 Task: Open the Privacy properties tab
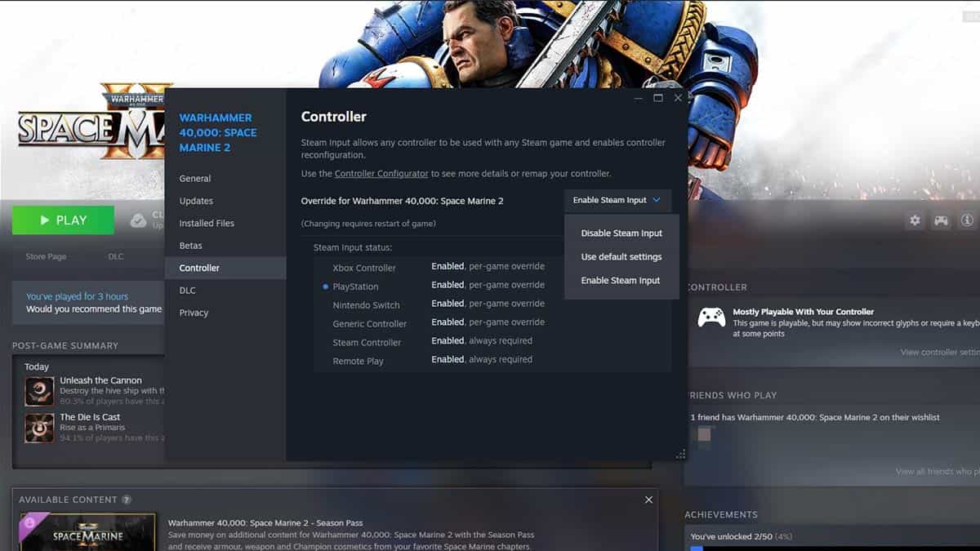click(x=225, y=313)
